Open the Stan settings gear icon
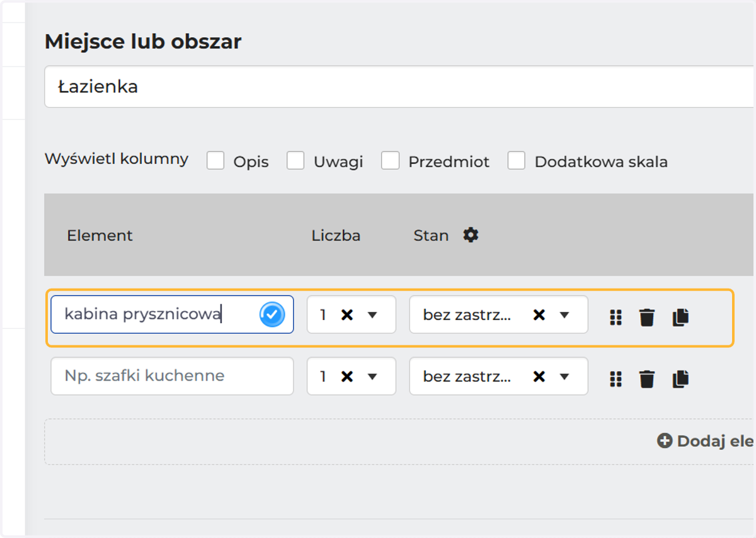The image size is (756, 538). (471, 235)
